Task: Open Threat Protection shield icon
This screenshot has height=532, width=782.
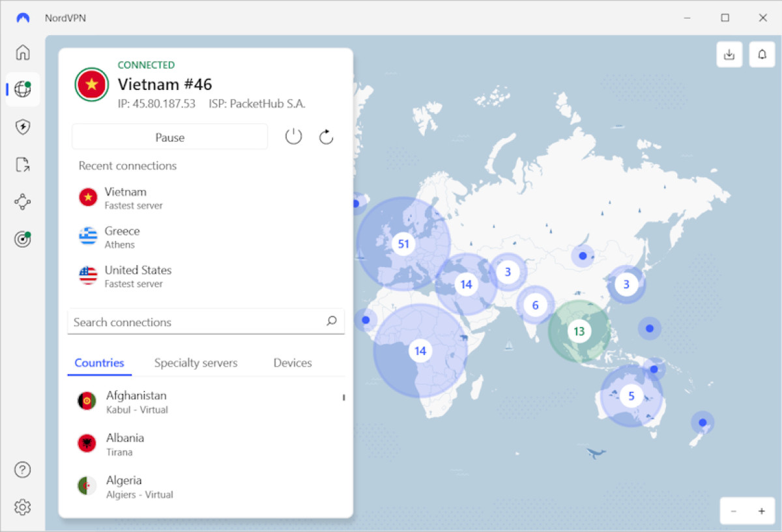Action: 23,127
